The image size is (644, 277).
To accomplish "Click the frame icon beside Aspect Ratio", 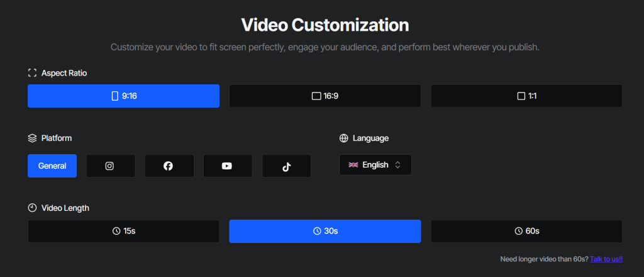I will [32, 73].
